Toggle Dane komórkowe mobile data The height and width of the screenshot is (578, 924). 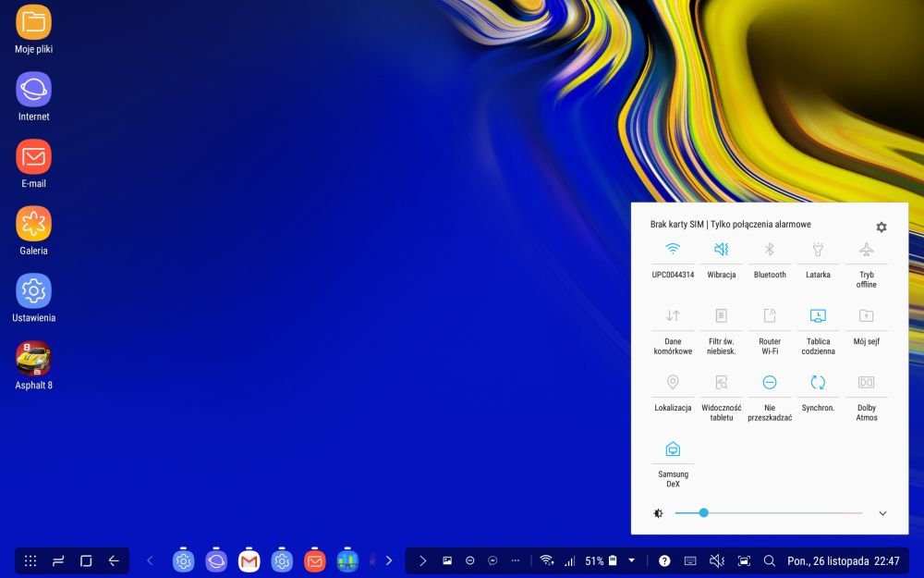[x=673, y=330]
